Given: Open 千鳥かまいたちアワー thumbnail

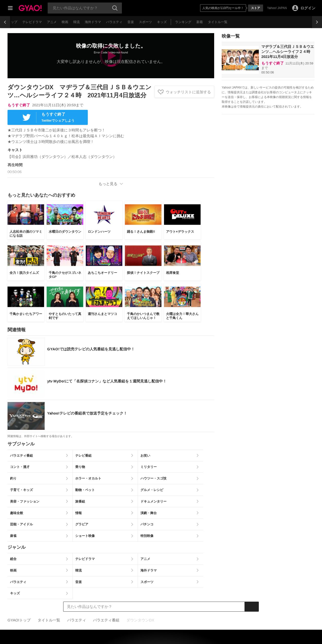Looking at the screenshot, I should click(26, 297).
